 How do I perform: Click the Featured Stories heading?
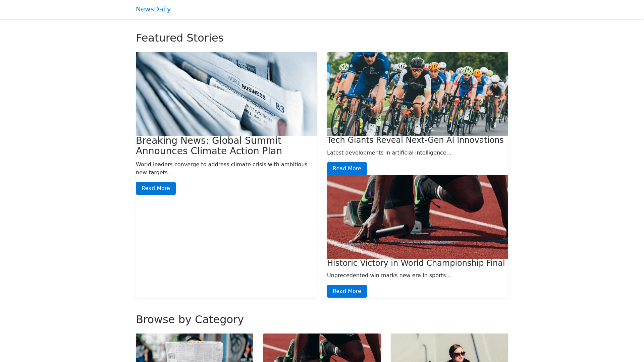pos(180,38)
